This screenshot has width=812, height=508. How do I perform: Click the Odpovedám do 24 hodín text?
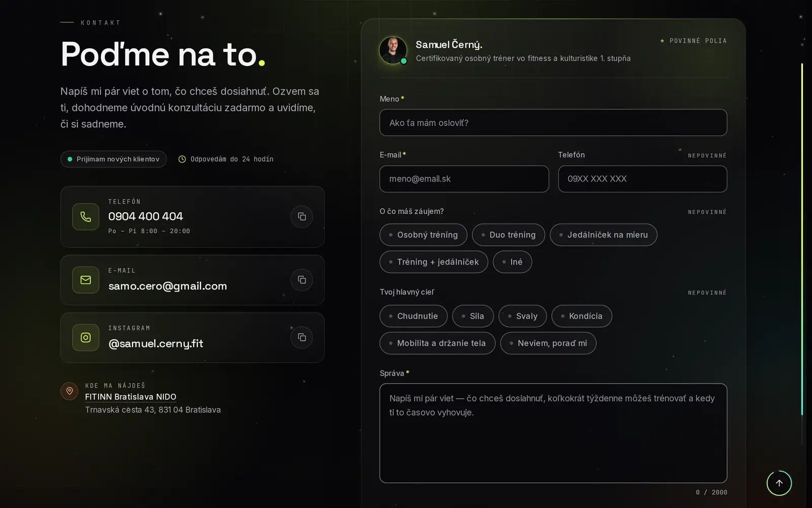coord(232,159)
